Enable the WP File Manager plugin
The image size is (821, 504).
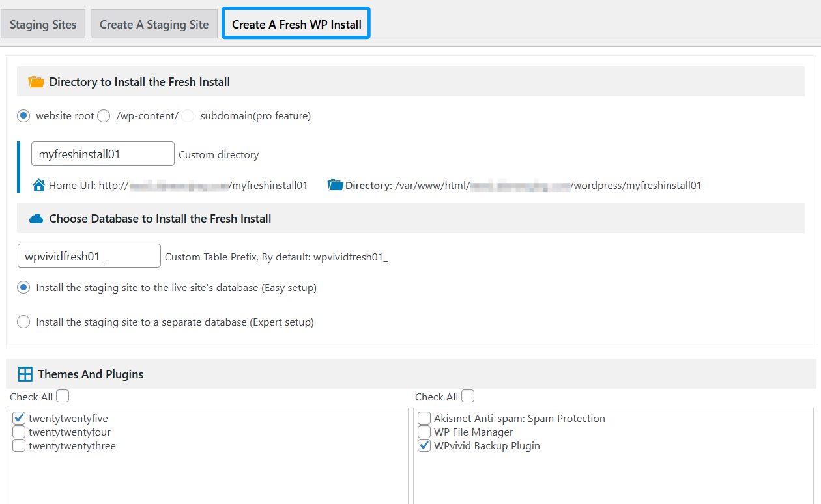pyautogui.click(x=424, y=432)
